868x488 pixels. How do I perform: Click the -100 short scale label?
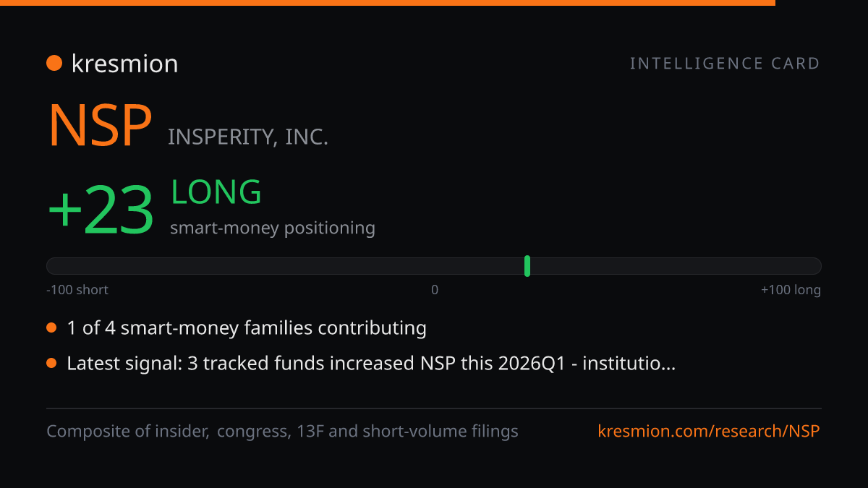[77, 290]
